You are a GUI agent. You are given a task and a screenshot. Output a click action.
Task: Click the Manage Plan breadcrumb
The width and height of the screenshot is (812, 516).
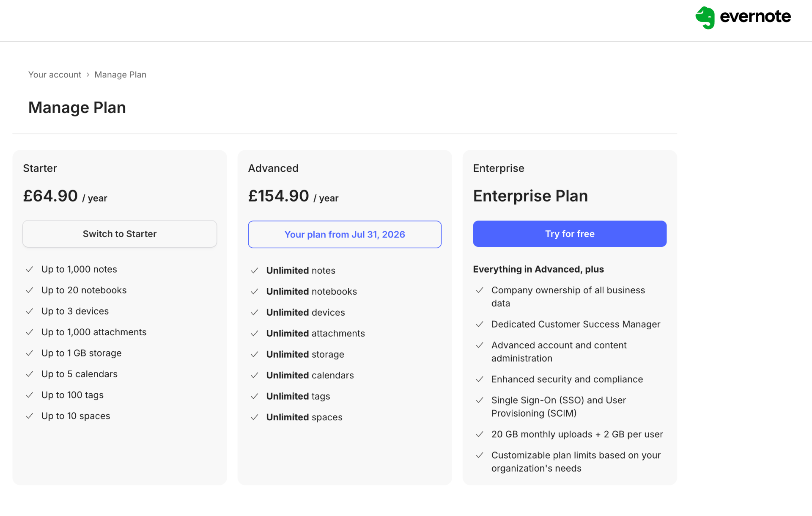[x=120, y=75]
